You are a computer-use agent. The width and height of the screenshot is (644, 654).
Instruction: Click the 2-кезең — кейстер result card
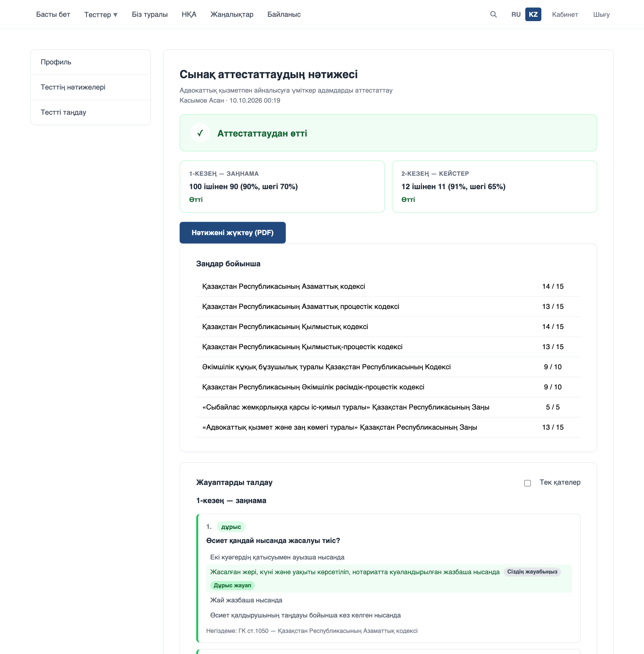[x=494, y=187]
